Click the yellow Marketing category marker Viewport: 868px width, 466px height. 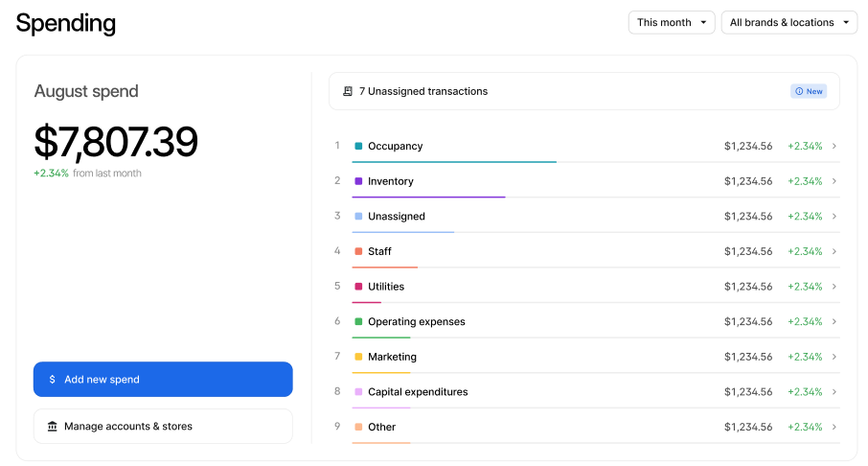358,357
